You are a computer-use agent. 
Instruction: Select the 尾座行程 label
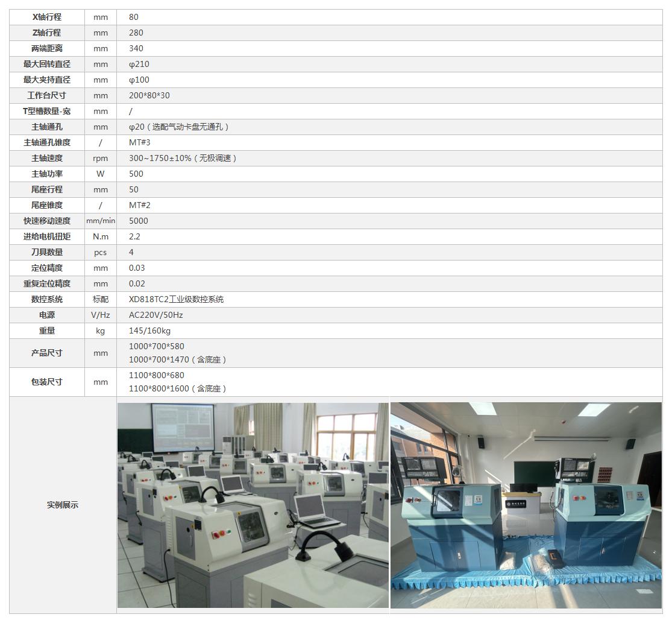click(47, 189)
